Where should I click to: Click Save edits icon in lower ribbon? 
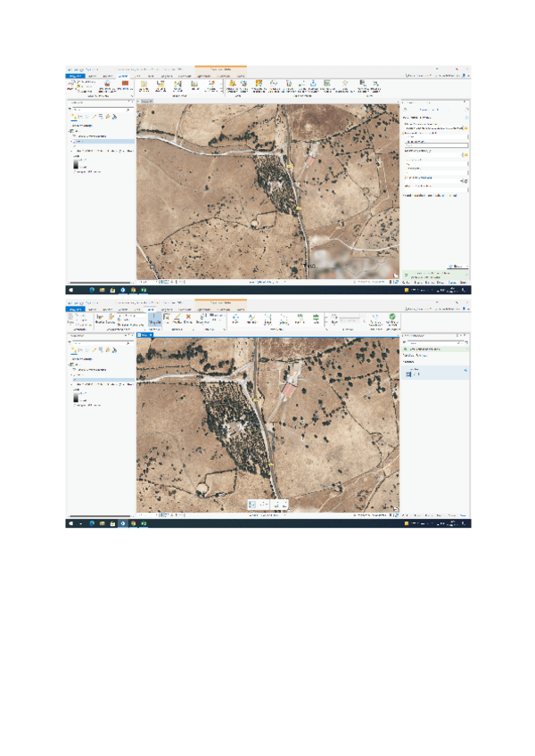98,317
